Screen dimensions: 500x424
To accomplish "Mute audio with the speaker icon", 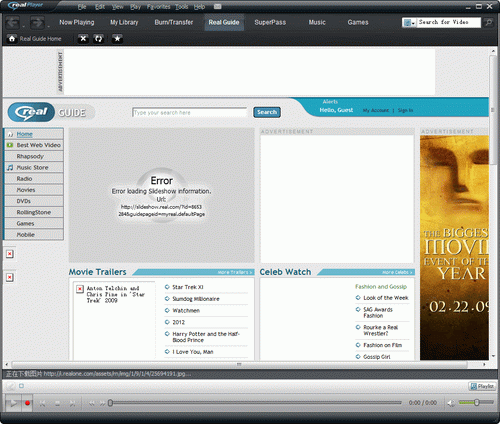I will point(451,403).
